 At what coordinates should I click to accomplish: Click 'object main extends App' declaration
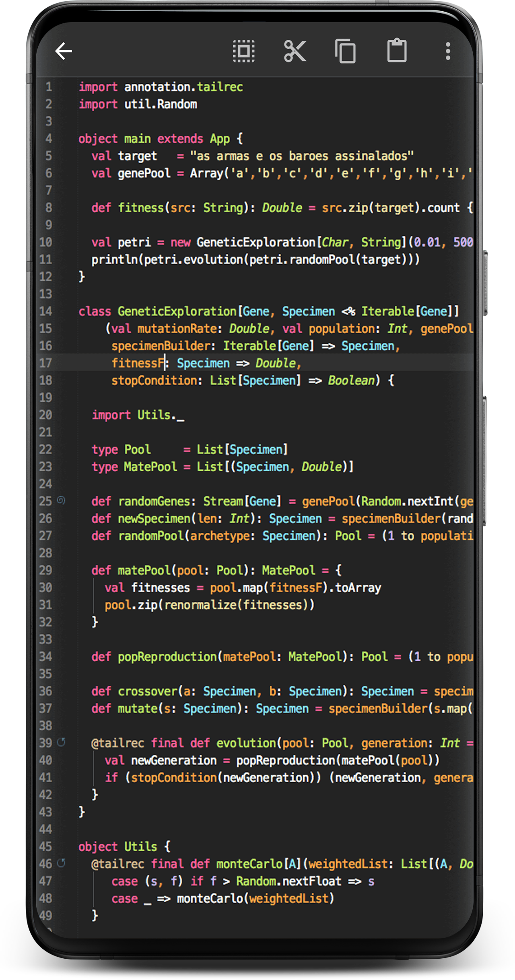pos(154,139)
